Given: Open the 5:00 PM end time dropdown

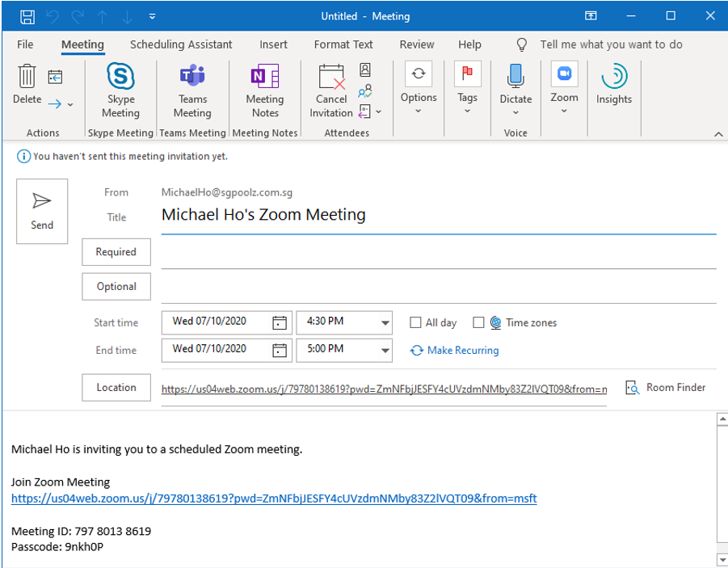Looking at the screenshot, I should [x=385, y=351].
